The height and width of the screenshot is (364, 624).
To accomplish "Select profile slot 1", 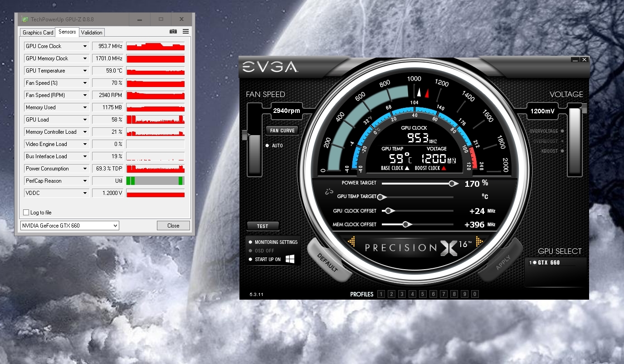I will click(x=381, y=294).
